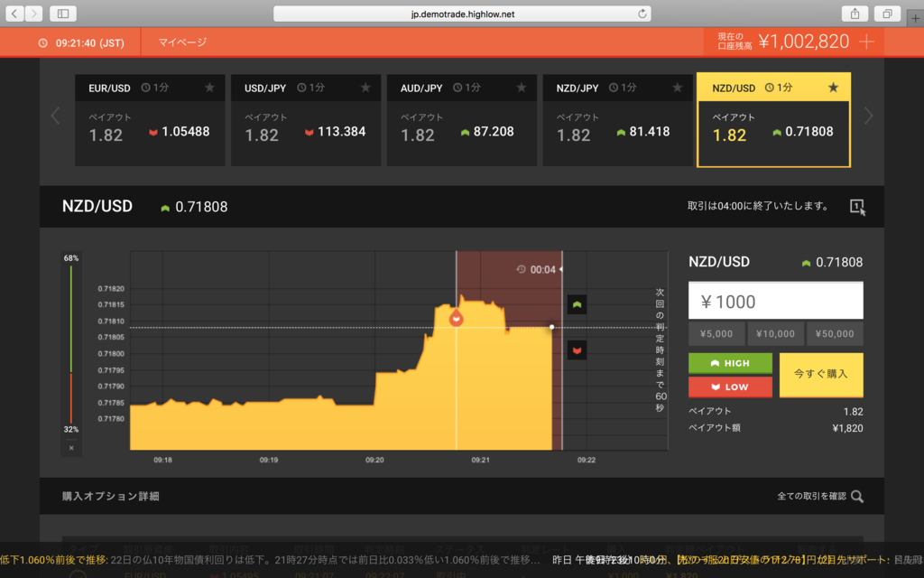The image size is (924, 578).
Task: Reload the page in Safari
Action: [x=642, y=14]
